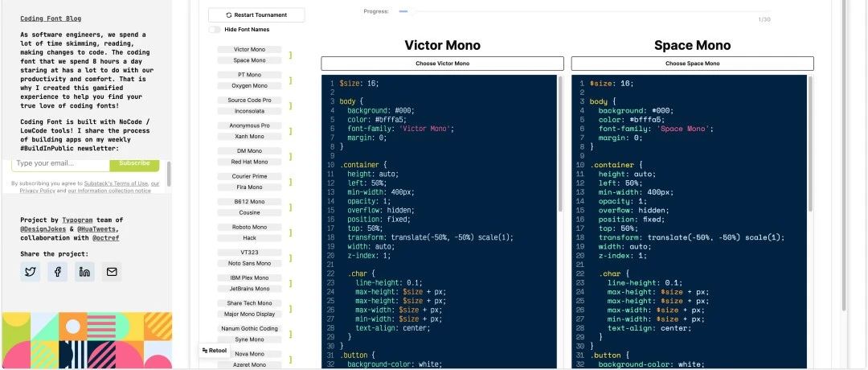This screenshot has width=868, height=370.
Task: Select Xanh Mono in the bracket
Action: tap(250, 136)
